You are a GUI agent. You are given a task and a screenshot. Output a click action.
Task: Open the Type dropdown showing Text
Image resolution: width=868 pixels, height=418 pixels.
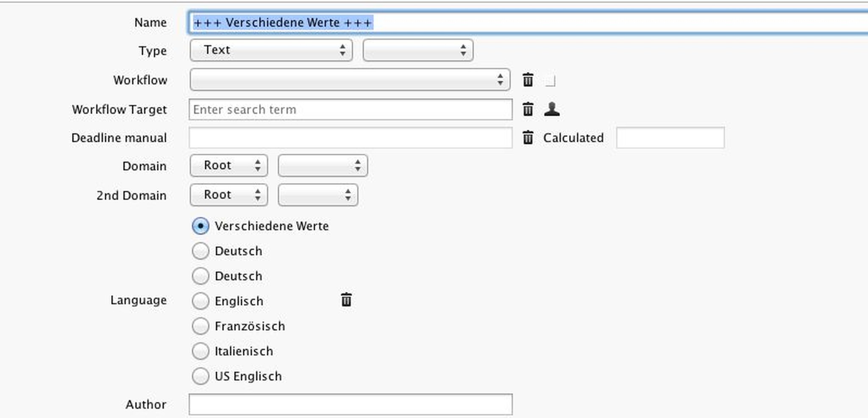click(271, 50)
